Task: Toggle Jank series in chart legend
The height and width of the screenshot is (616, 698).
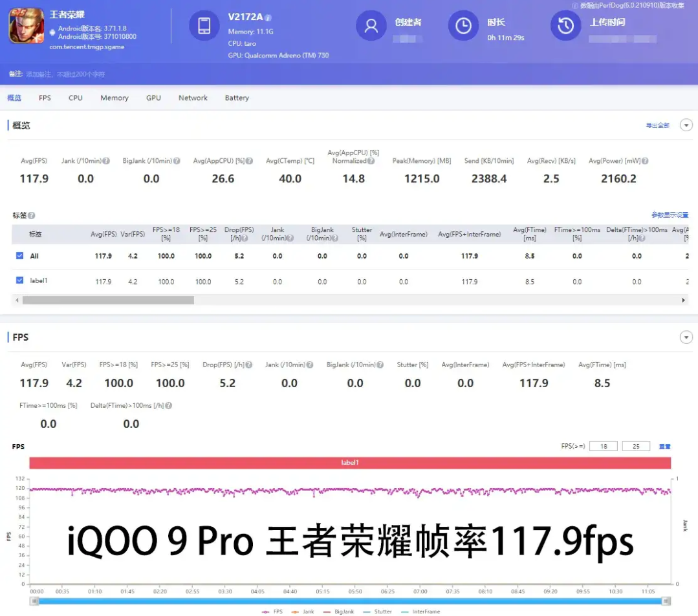Action: tap(303, 612)
